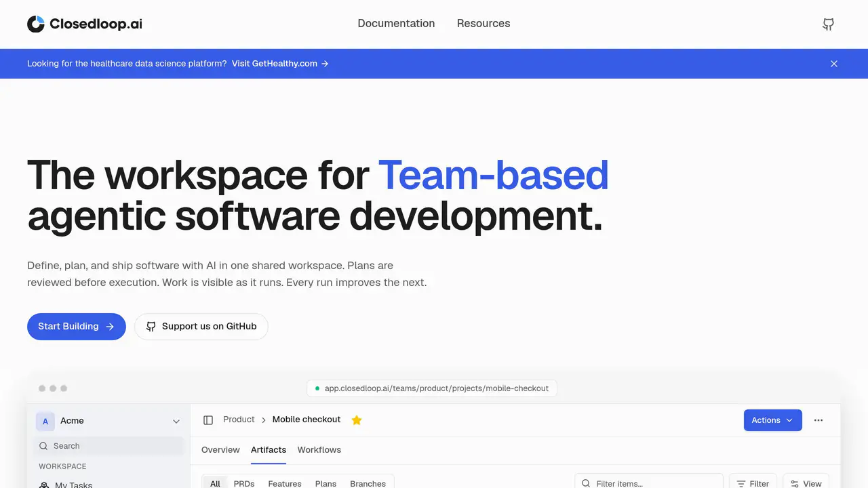The height and width of the screenshot is (488, 868).
Task: Expand the Acme workspace switcher chevron
Action: pos(176,422)
